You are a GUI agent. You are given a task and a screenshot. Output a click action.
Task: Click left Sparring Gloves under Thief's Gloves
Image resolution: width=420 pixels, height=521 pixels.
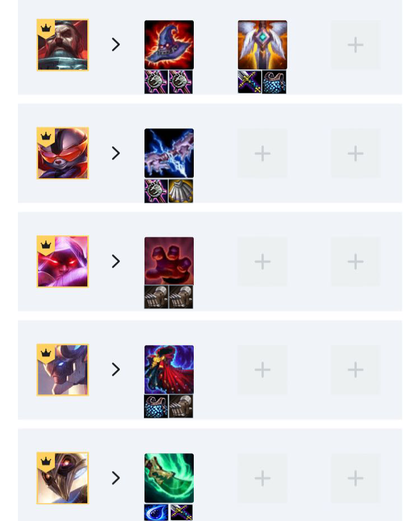coord(156,297)
